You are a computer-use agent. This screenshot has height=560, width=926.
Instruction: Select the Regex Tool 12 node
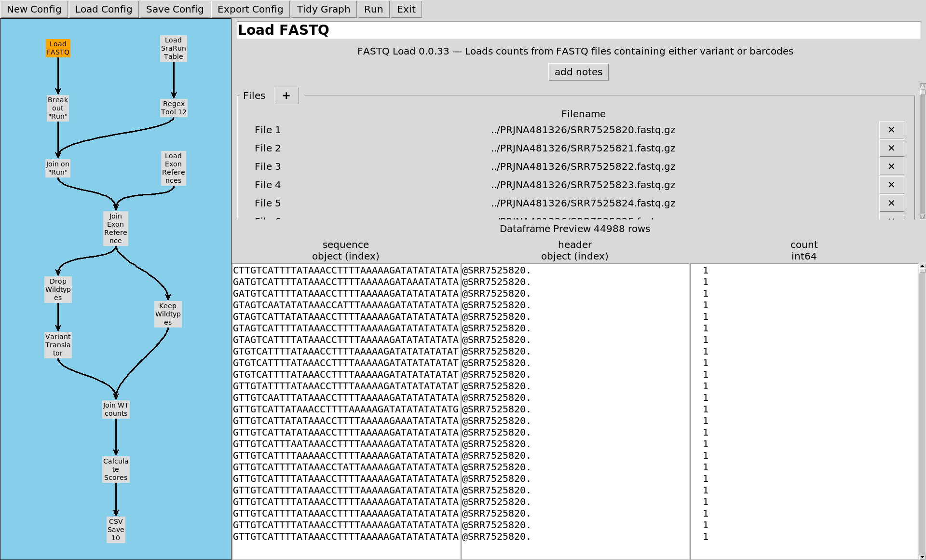(x=174, y=108)
